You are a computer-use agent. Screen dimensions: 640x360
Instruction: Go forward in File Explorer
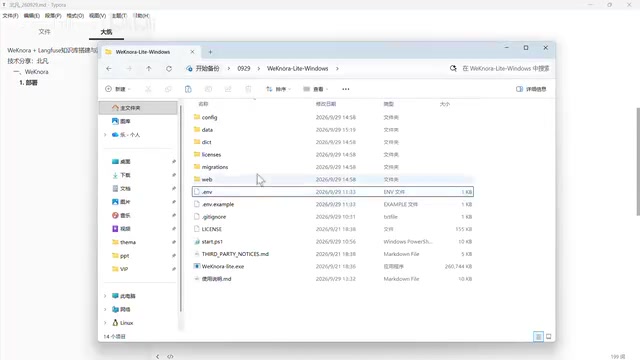point(129,69)
